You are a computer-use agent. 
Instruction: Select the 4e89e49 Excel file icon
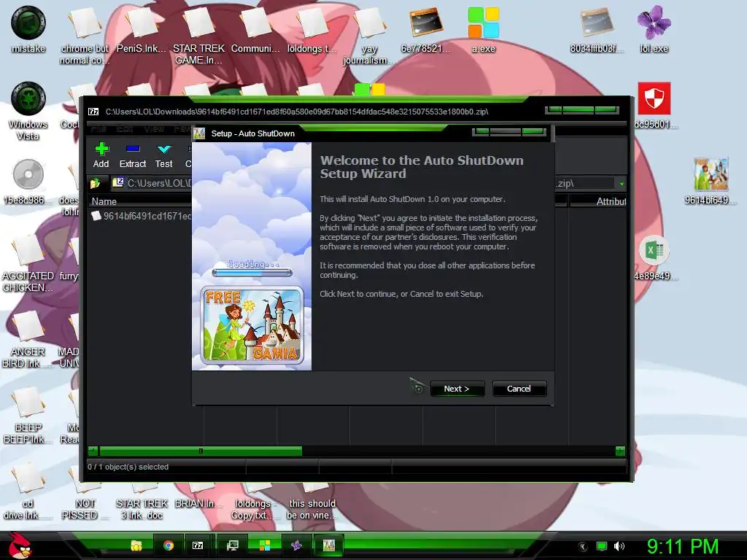[654, 257]
